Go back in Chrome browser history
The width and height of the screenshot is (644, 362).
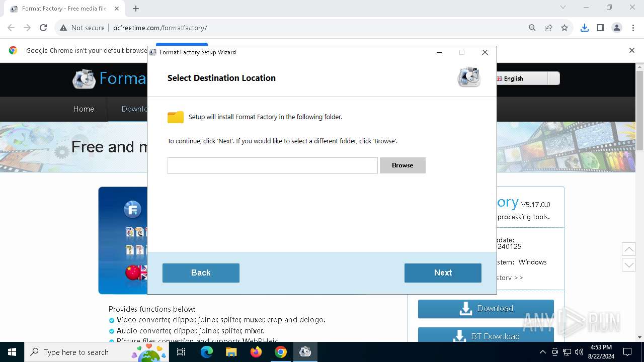coord(11,28)
